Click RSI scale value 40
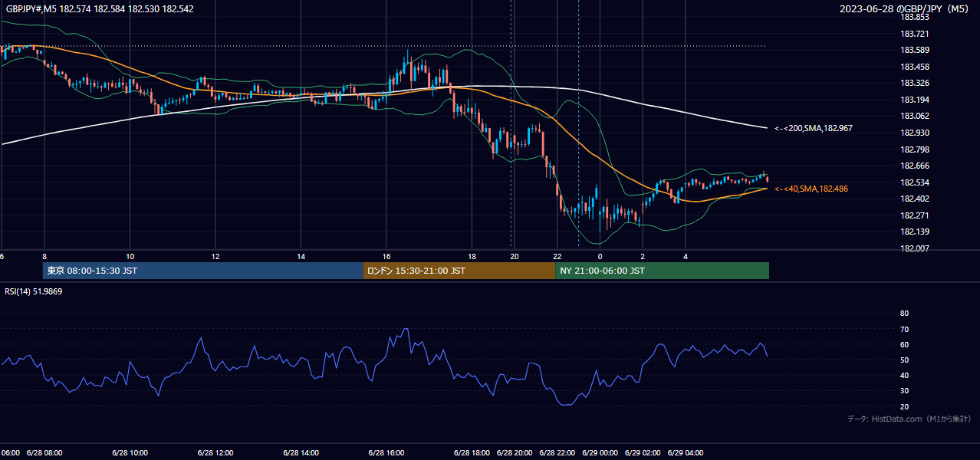This screenshot has width=980, height=460. tap(904, 375)
